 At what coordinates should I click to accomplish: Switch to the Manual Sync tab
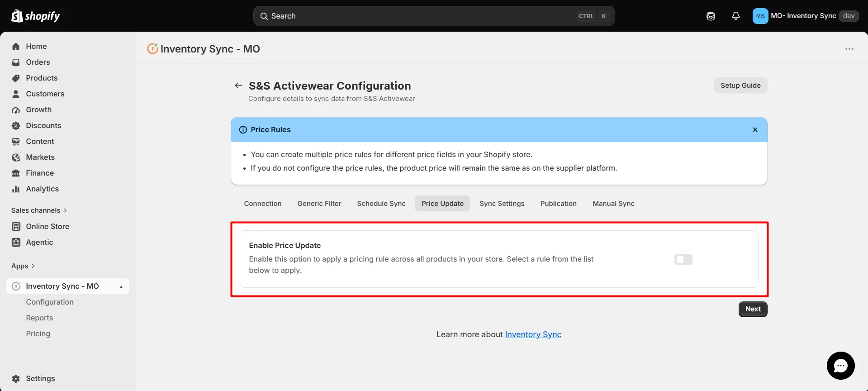[613, 204]
